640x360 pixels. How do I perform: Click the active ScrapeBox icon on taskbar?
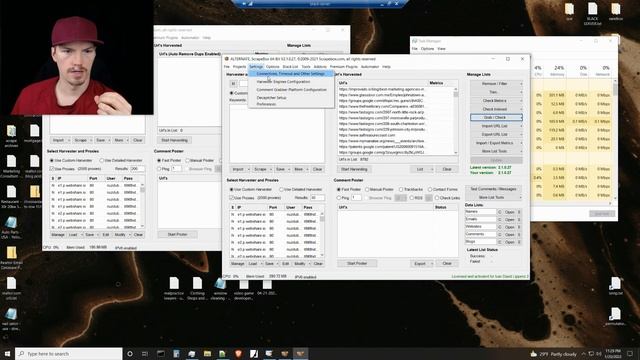[300, 353]
